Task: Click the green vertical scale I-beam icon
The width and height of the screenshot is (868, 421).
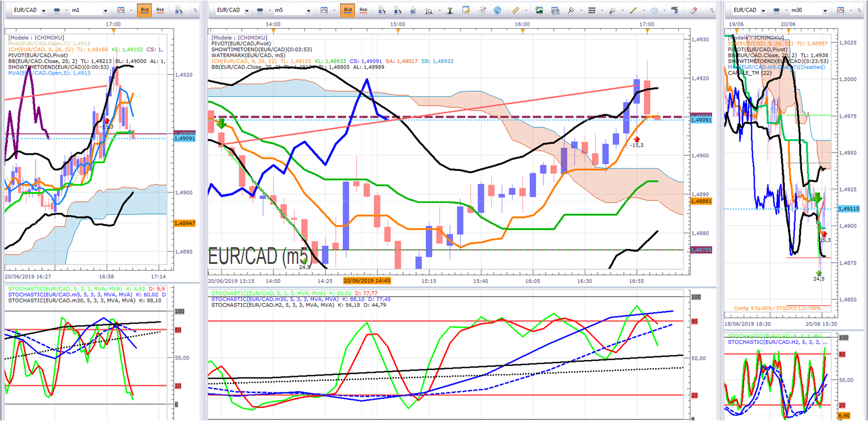Action: tap(450, 10)
